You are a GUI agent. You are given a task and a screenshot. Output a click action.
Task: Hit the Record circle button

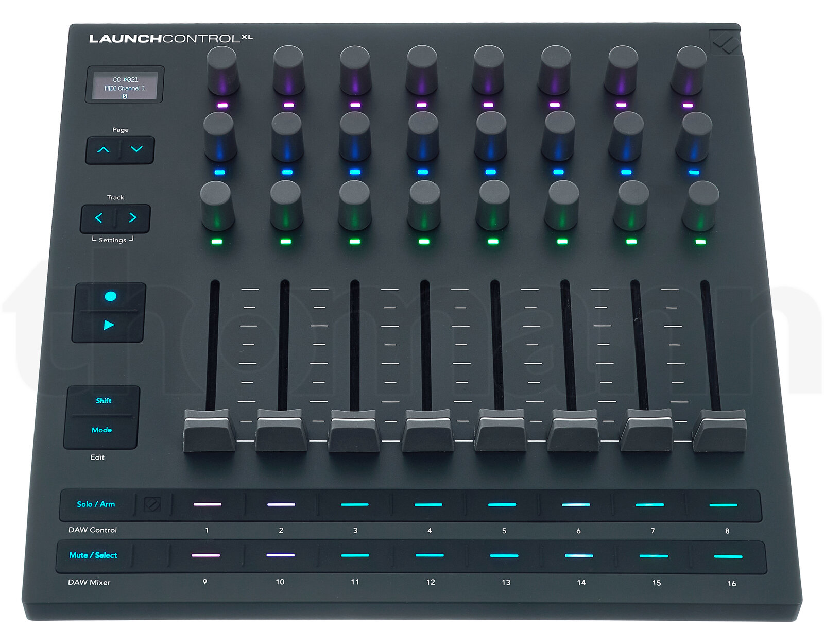point(110,296)
